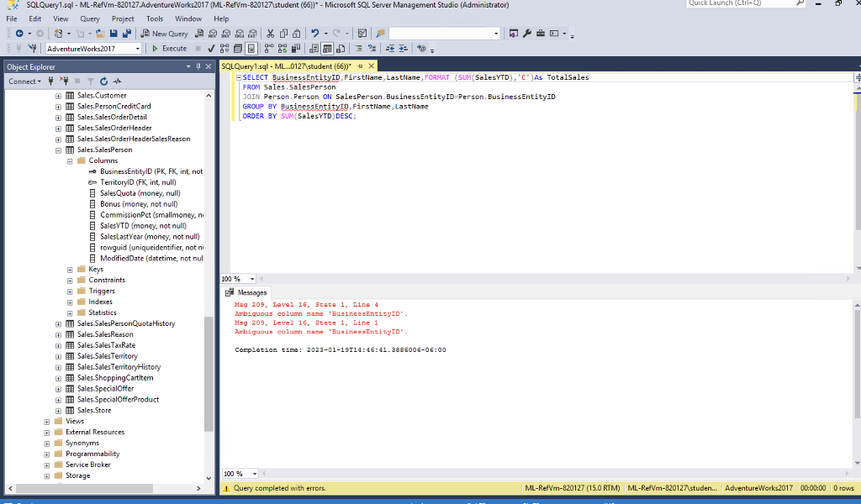Expand the Indexes folder
This screenshot has height=504, width=861.
[x=70, y=302]
